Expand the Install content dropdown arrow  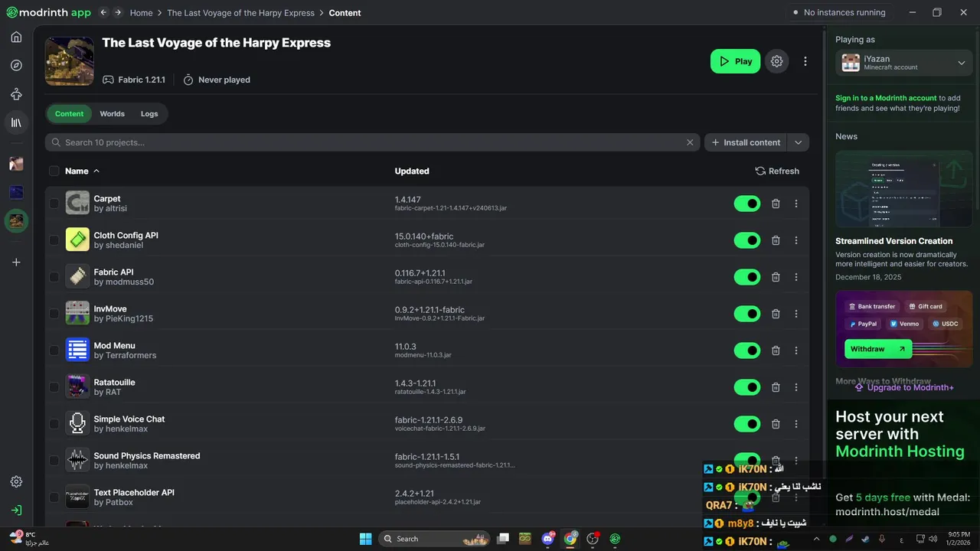coord(799,142)
